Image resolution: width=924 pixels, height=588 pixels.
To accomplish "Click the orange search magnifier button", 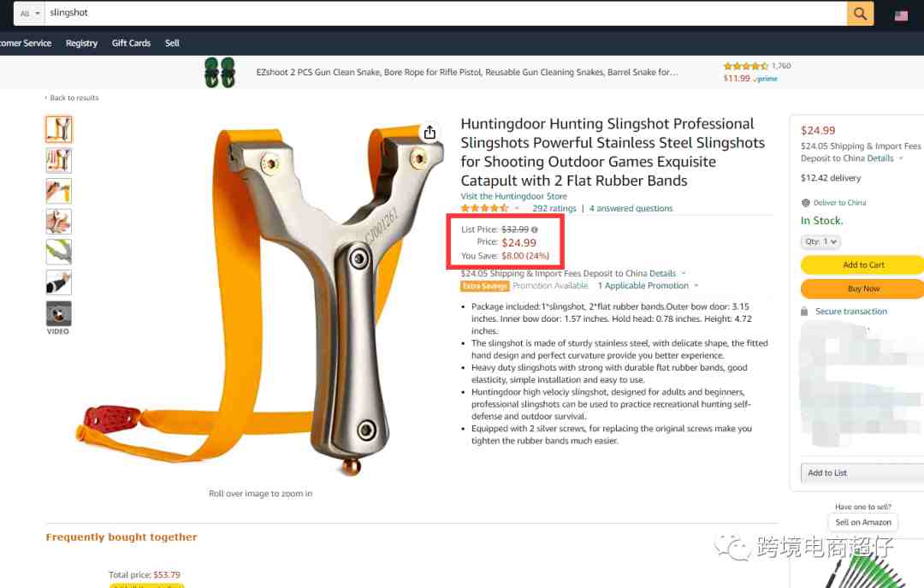I will pos(860,13).
